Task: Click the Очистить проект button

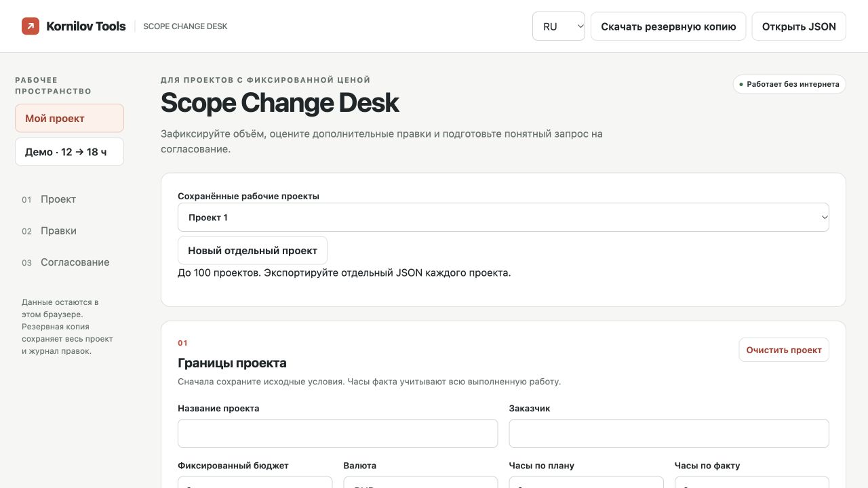Action: pyautogui.click(x=784, y=350)
